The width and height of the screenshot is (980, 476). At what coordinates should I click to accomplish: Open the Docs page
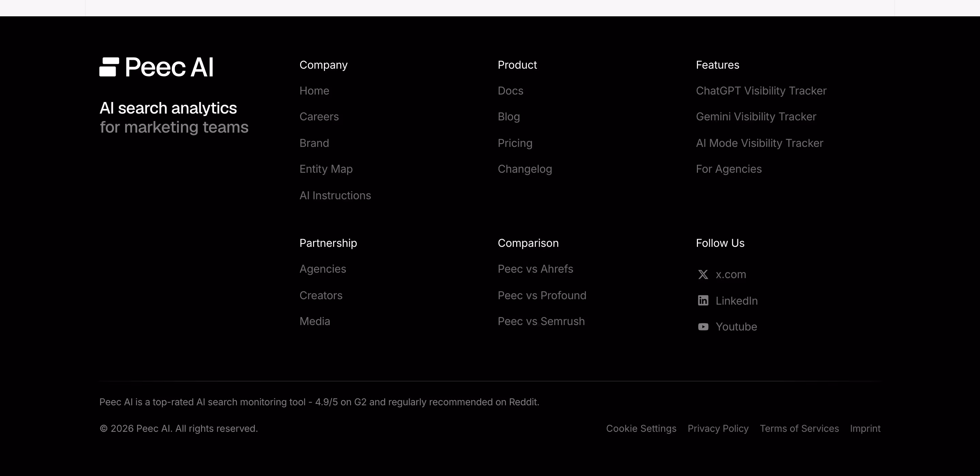coord(510,91)
